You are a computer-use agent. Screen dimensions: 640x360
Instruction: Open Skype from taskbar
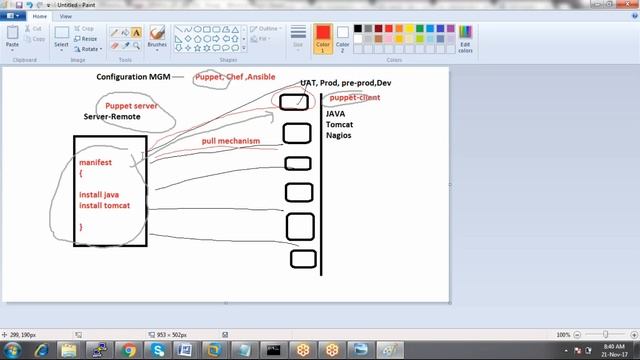tap(158, 350)
